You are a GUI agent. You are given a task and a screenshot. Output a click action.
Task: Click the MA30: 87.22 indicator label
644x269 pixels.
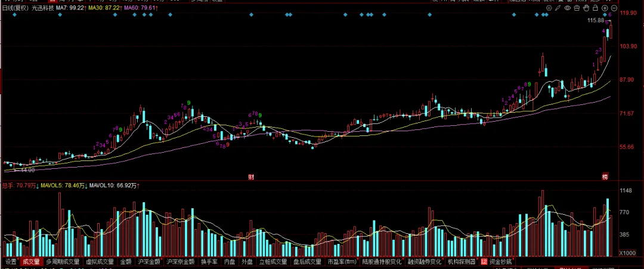pyautogui.click(x=106, y=8)
